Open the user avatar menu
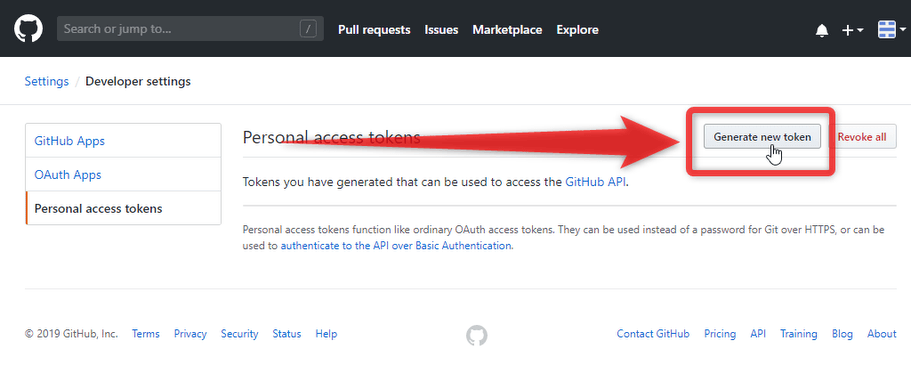Viewport: 911px width, 365px height. 892,29
